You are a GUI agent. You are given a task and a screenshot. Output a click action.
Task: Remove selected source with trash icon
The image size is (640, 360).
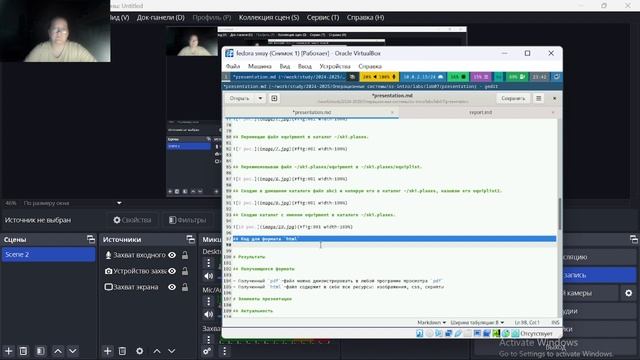click(x=122, y=351)
